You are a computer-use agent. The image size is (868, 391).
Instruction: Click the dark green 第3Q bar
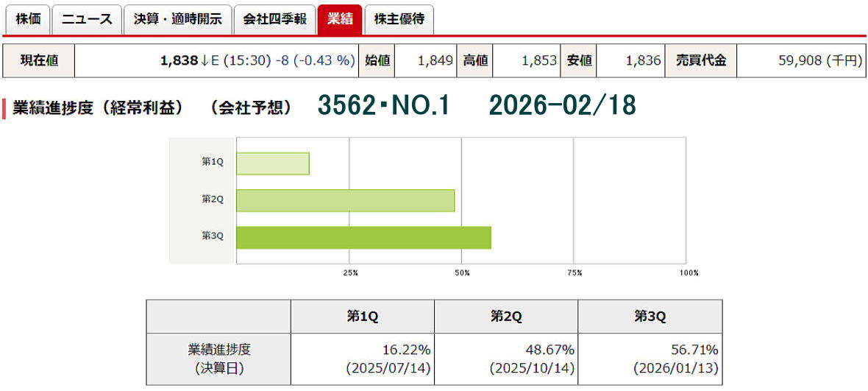pyautogui.click(x=363, y=238)
